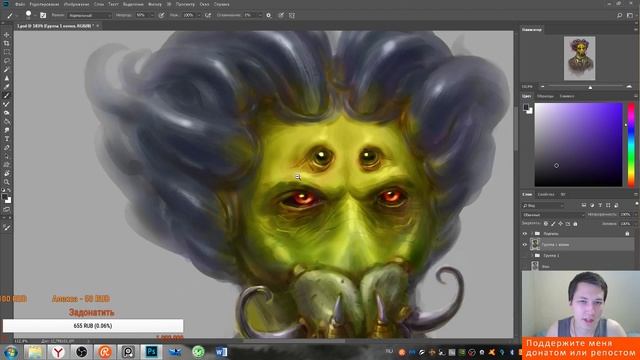The width and height of the screenshot is (640, 360).
Task: Toggle airbrush build-up effects
Action: pyautogui.click(x=208, y=15)
